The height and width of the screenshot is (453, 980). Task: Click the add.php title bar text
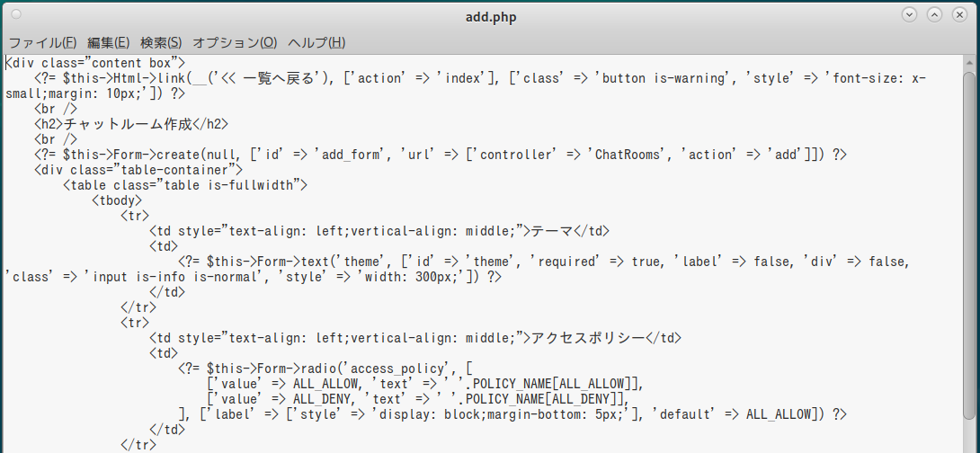[491, 17]
